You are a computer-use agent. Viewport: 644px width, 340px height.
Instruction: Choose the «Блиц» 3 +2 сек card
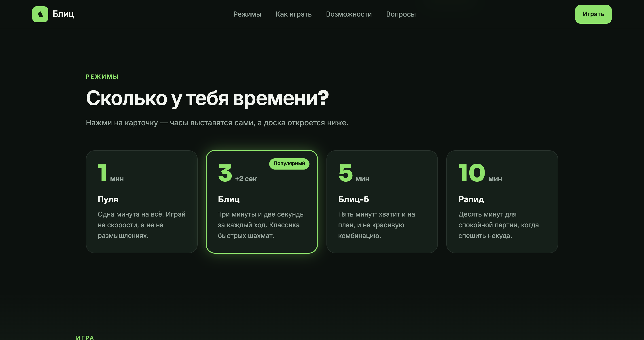point(261,202)
